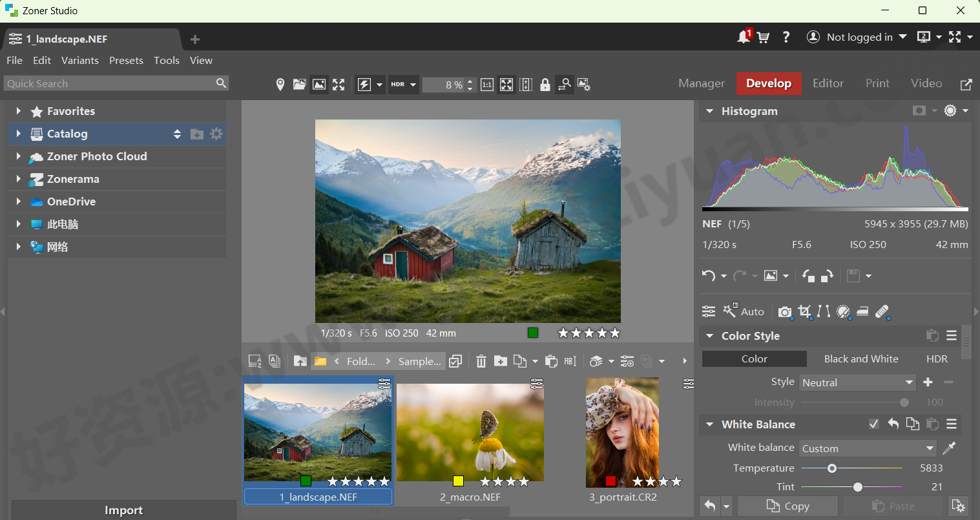Toggle the zoom lock icon
980x520 pixels.
pos(545,85)
